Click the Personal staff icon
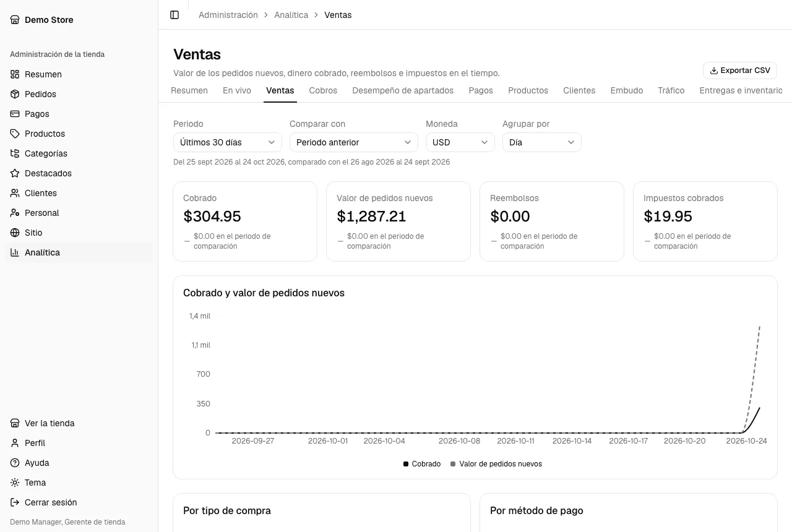The height and width of the screenshot is (532, 792). pyautogui.click(x=15, y=213)
